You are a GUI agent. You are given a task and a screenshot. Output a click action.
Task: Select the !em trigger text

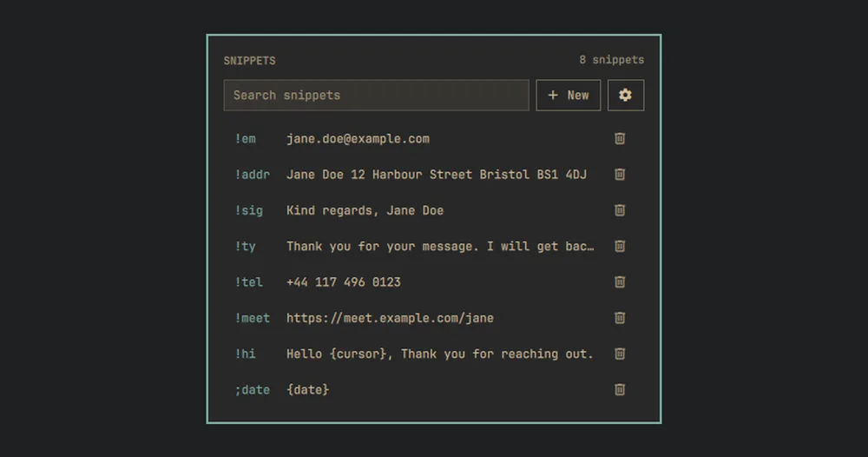click(x=246, y=139)
